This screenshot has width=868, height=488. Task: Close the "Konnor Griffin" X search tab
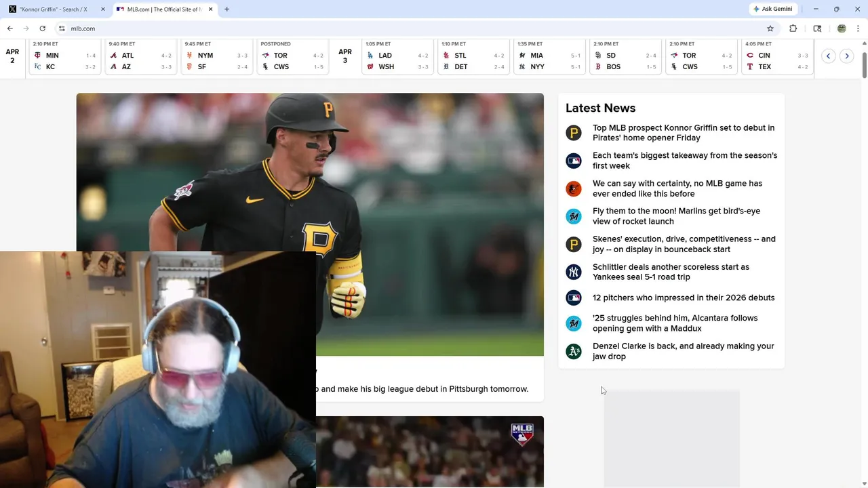103,9
